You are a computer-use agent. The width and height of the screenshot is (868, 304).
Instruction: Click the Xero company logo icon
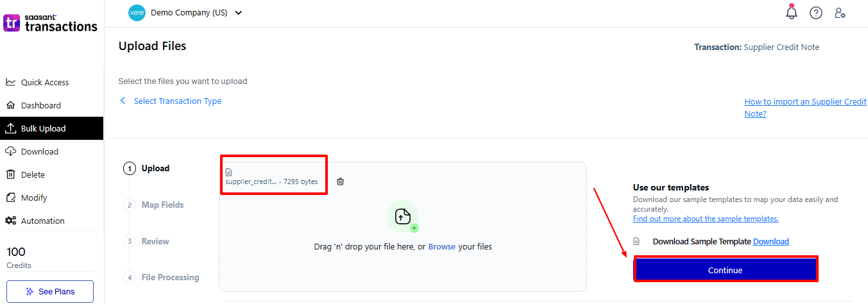click(x=137, y=13)
